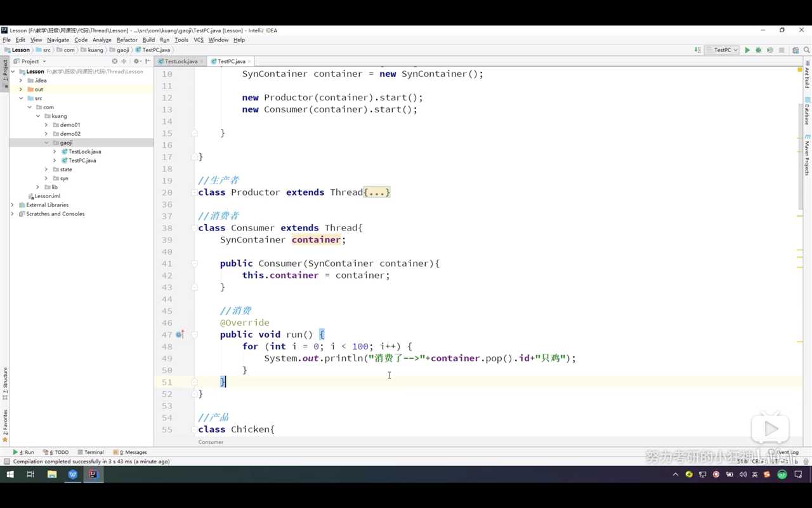Expand the out folder
Screen dimensions: 812x508
pos(21,90)
